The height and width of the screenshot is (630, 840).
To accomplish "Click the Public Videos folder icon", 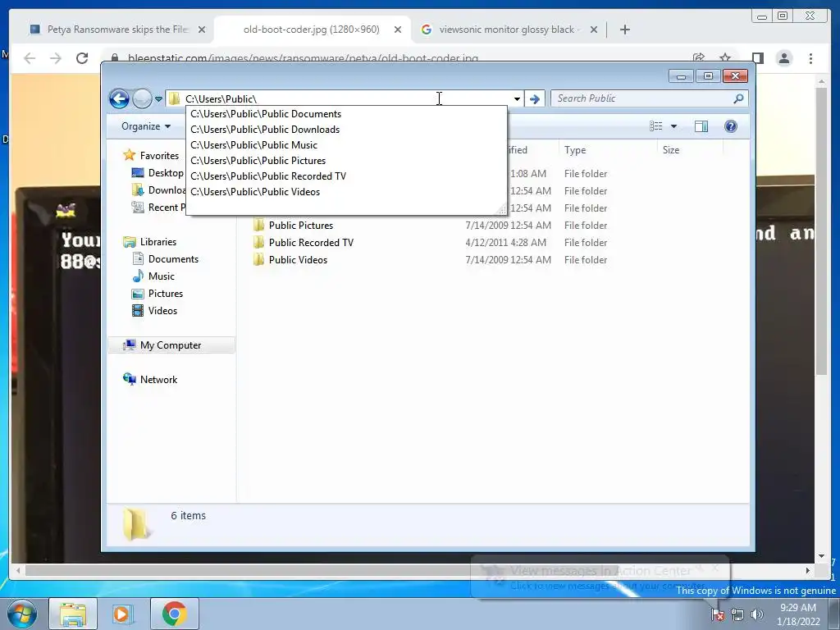I will click(258, 260).
